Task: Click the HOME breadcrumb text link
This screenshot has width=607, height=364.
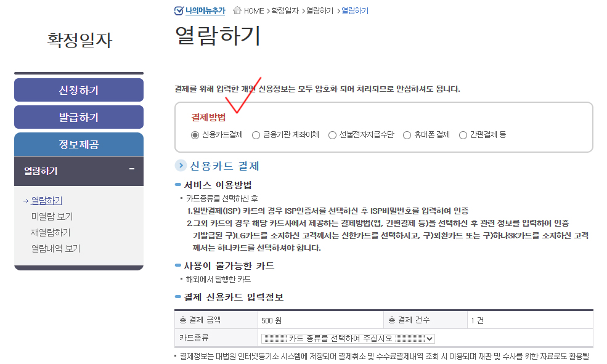Action: [x=254, y=10]
